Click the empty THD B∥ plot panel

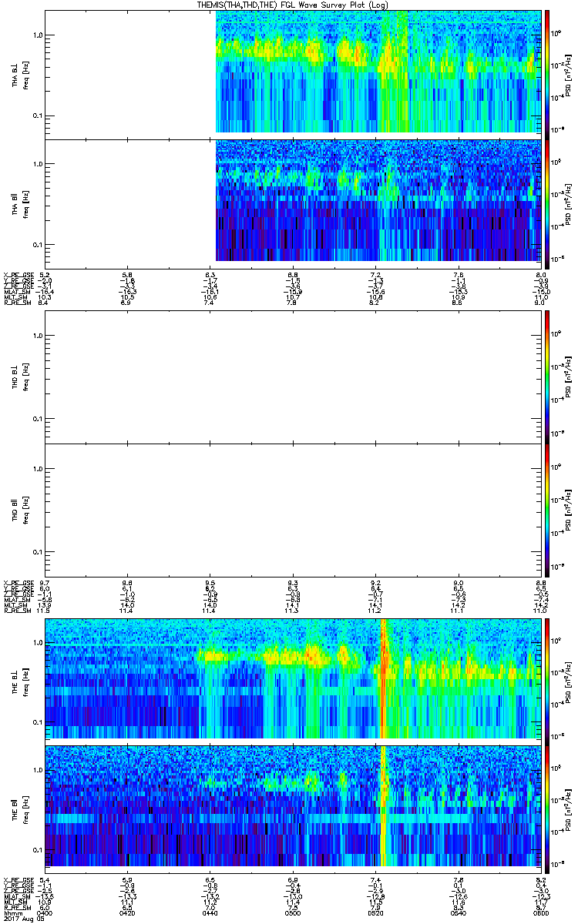pyautogui.click(x=294, y=510)
